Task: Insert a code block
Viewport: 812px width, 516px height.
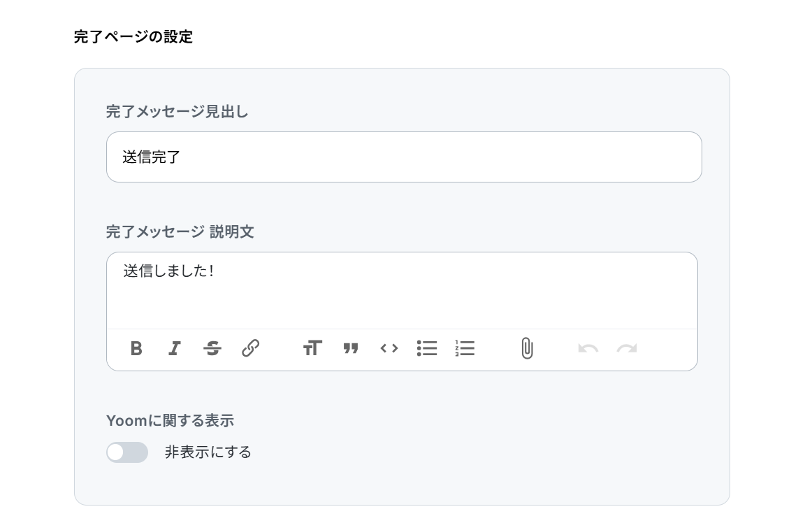Action: pyautogui.click(x=389, y=348)
